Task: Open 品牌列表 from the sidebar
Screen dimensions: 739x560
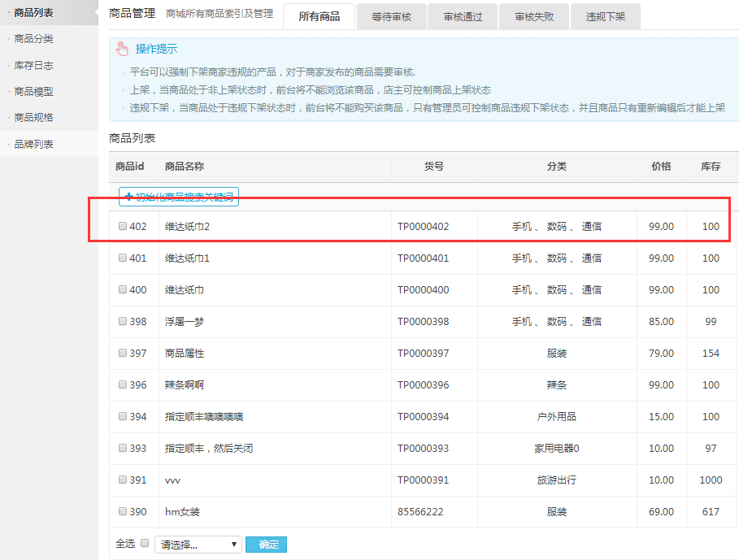Action: (x=34, y=145)
